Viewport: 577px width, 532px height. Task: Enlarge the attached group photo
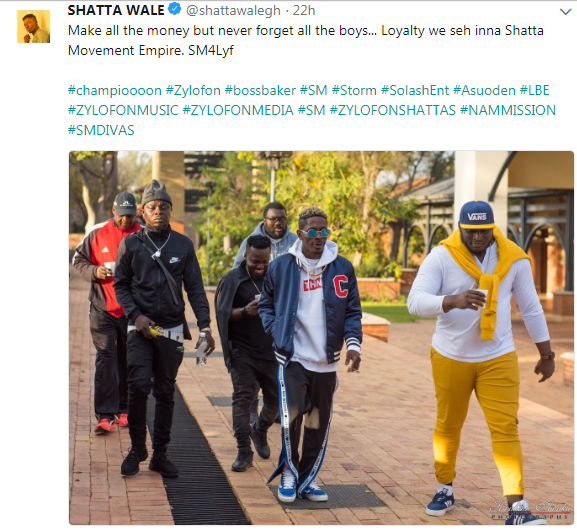pos(321,338)
